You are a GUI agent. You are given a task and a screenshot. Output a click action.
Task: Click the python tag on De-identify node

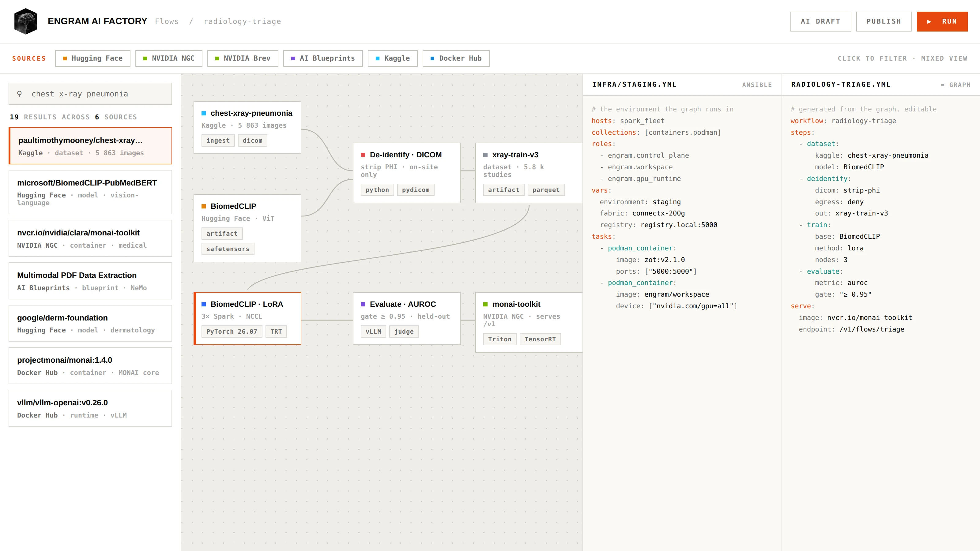377,190
